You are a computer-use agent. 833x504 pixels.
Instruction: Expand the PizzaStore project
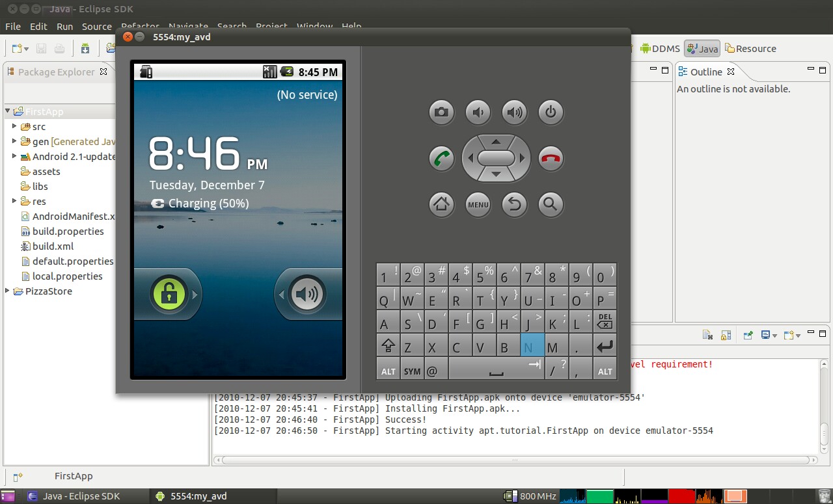(6, 291)
